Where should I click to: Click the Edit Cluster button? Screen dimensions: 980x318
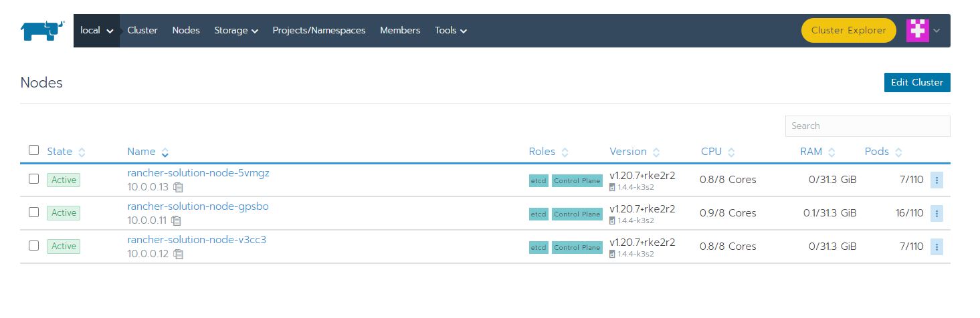pos(916,83)
